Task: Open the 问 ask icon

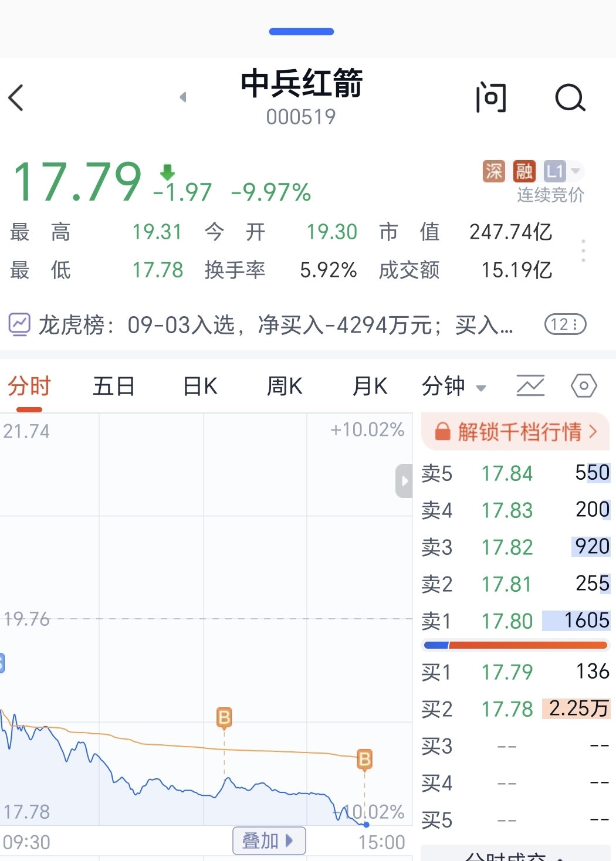Action: point(491,97)
